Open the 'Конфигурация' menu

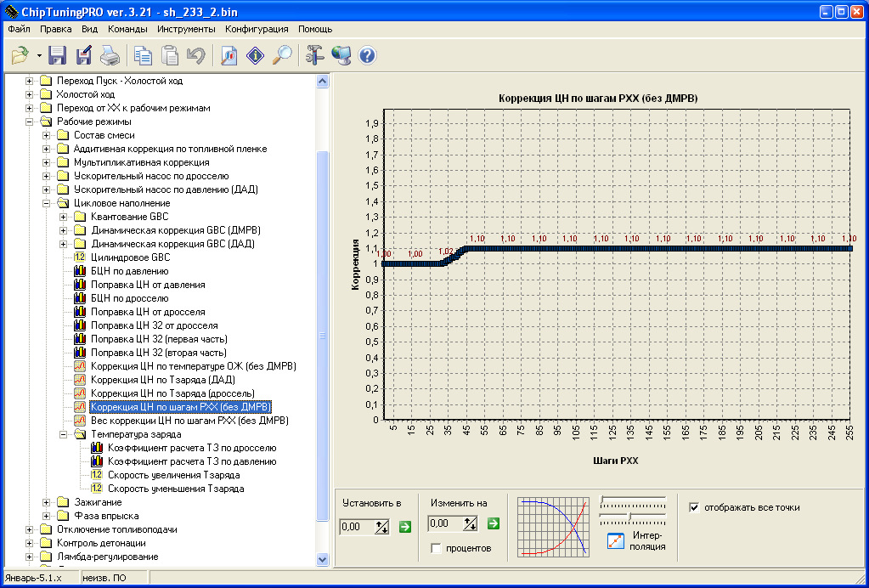pos(256,28)
